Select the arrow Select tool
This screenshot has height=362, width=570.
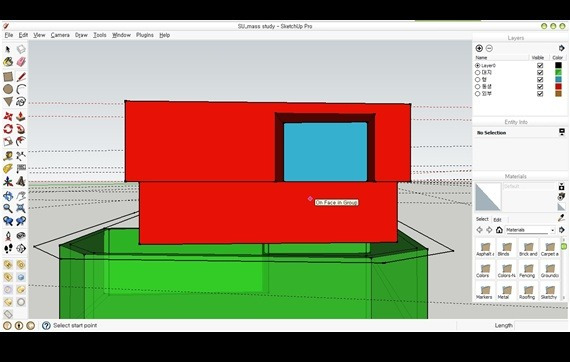[x=8, y=49]
